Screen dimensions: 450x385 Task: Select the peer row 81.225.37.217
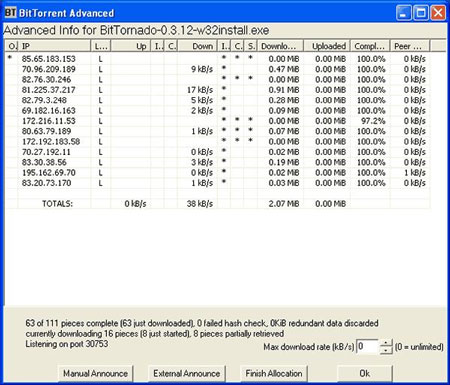[x=217, y=90]
